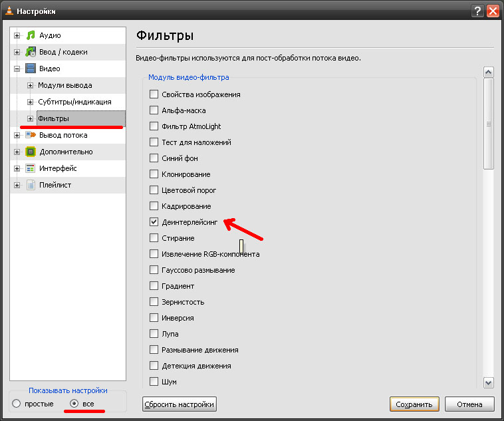Screen dimensions: 504x421
Task: Expand the Аудио tree node
Action: [17, 35]
